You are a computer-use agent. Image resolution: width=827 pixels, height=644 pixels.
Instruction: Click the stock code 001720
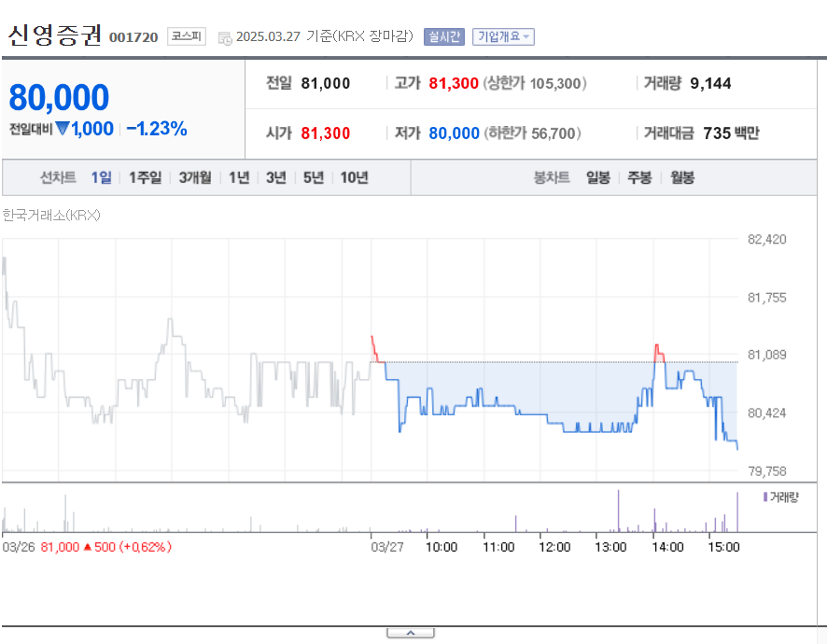(133, 37)
